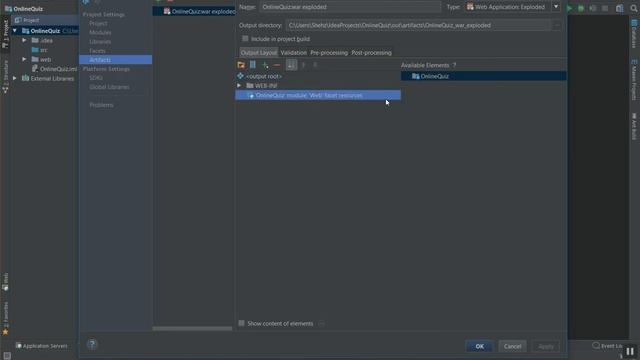Viewport: 640px width, 360px height.
Task: Select Global Libraries under Platform Settings
Action: click(109, 87)
